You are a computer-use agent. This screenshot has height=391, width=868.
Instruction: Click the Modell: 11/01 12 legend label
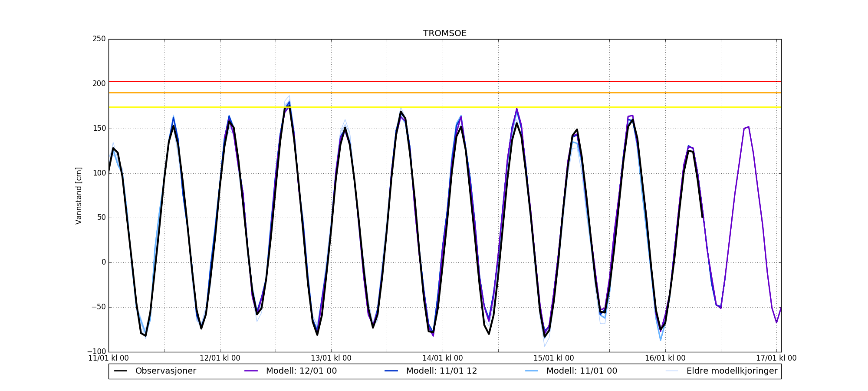441,371
